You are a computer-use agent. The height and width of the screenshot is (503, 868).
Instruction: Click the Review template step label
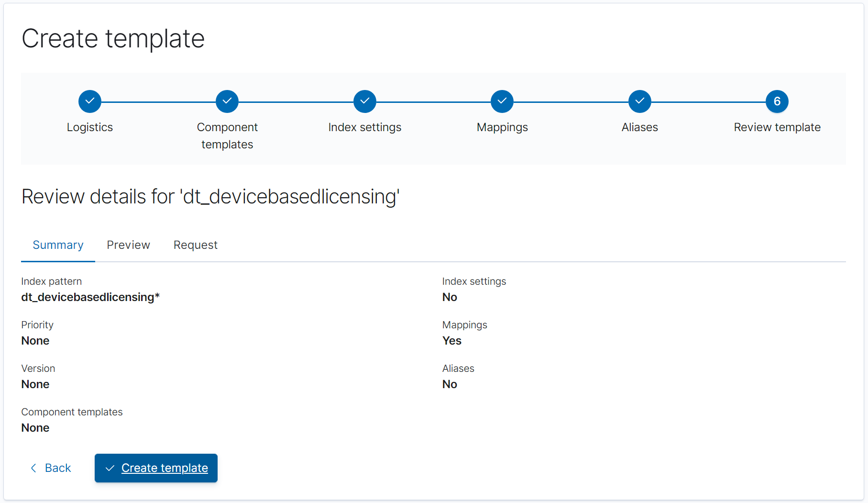point(777,127)
